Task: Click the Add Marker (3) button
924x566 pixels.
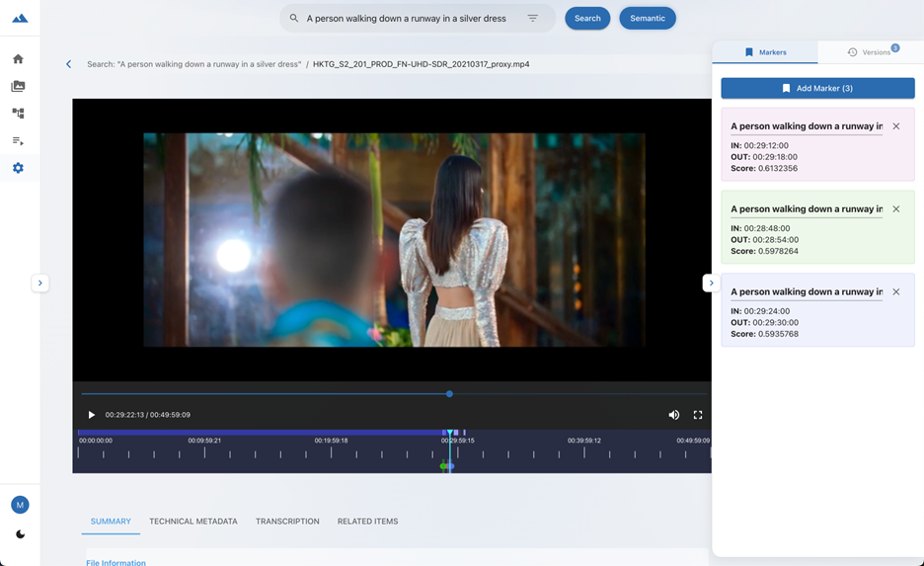Action: (817, 88)
